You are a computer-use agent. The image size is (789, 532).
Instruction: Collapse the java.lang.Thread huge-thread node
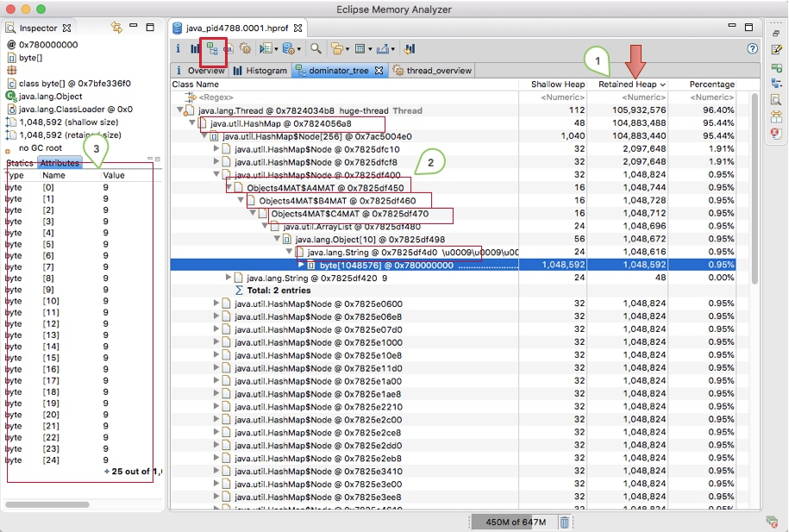pos(179,110)
